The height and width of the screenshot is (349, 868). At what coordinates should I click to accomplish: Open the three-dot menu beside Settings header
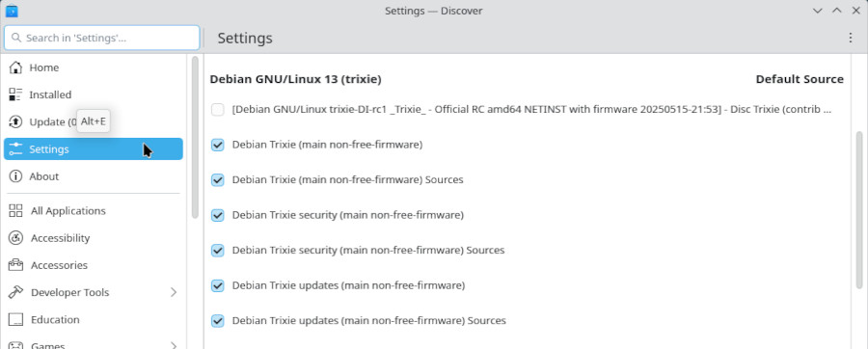tap(851, 38)
